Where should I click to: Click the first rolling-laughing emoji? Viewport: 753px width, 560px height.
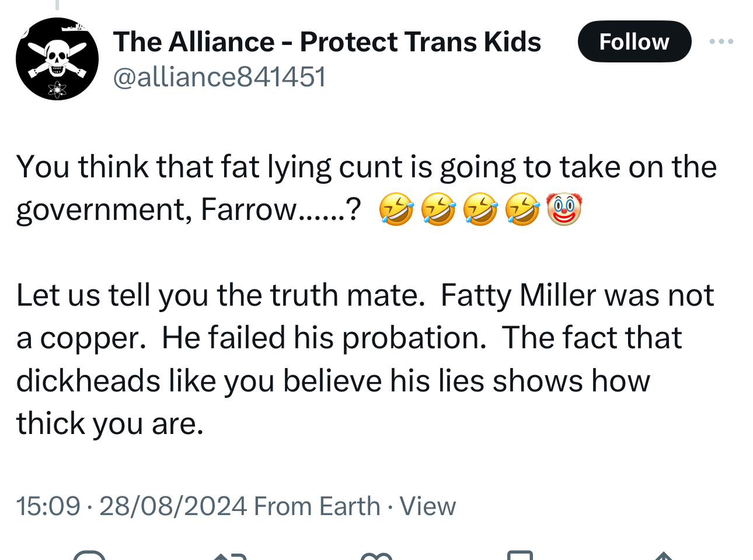click(396, 210)
